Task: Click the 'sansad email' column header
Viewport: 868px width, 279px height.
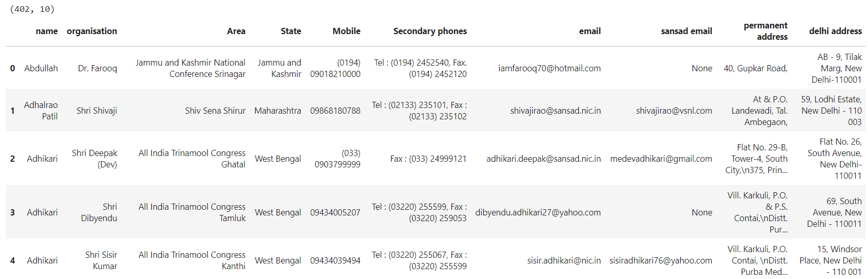Action: (686, 31)
